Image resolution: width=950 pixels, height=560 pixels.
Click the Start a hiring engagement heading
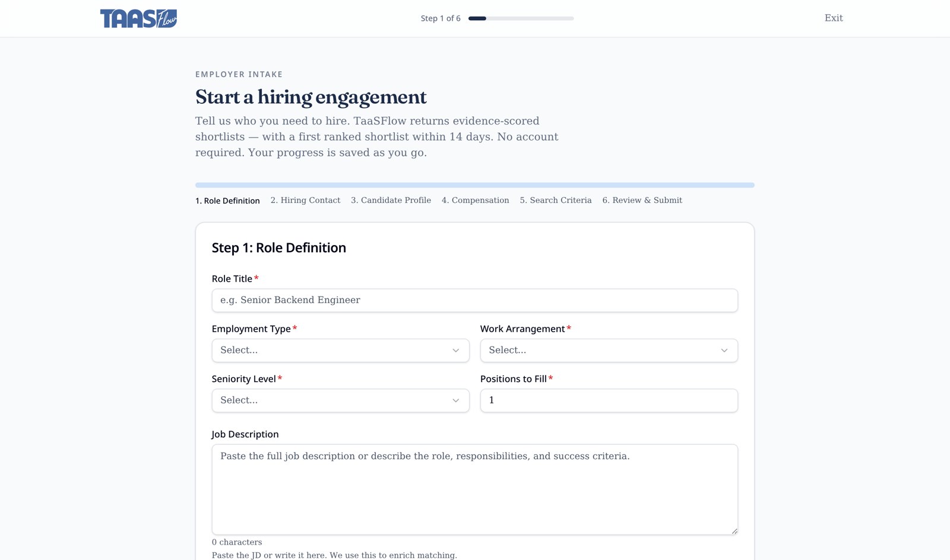[311, 97]
